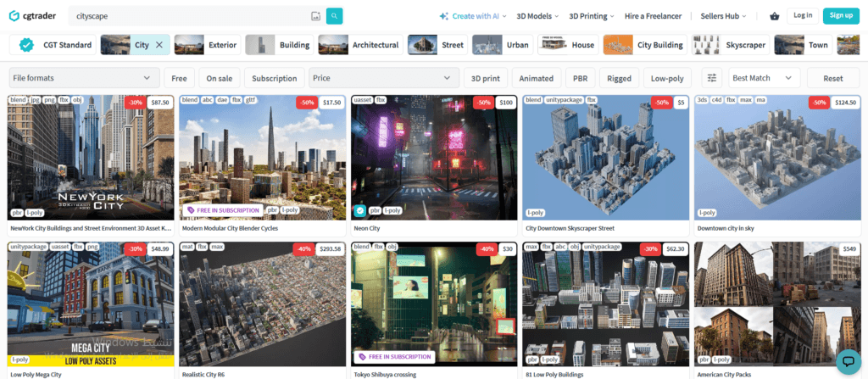The image size is (868, 379).
Task: Open the Best Match sort dropdown
Action: [x=764, y=78]
